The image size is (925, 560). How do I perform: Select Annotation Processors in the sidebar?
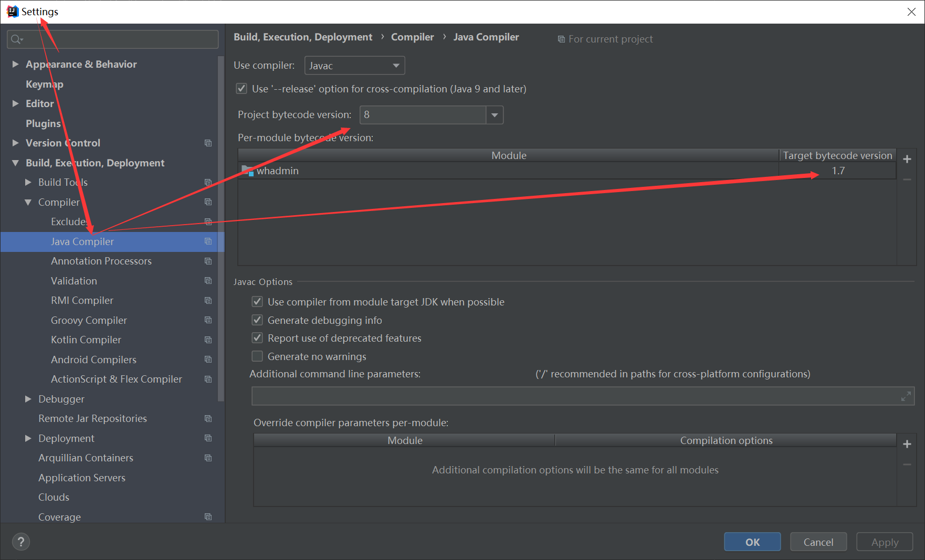pyautogui.click(x=101, y=261)
